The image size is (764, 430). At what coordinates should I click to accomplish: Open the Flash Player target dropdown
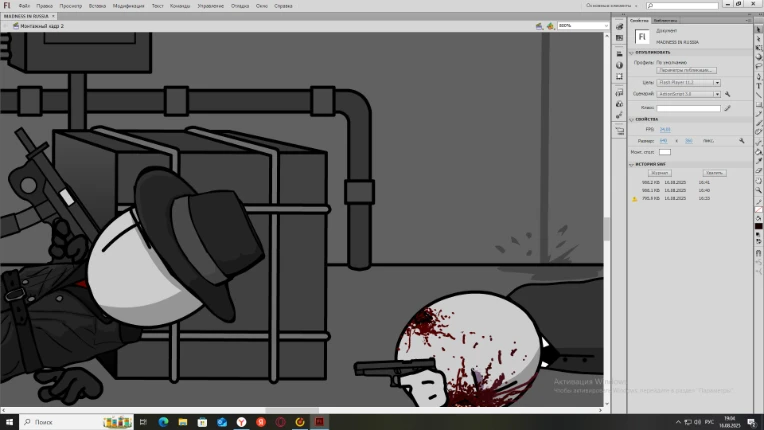click(688, 82)
